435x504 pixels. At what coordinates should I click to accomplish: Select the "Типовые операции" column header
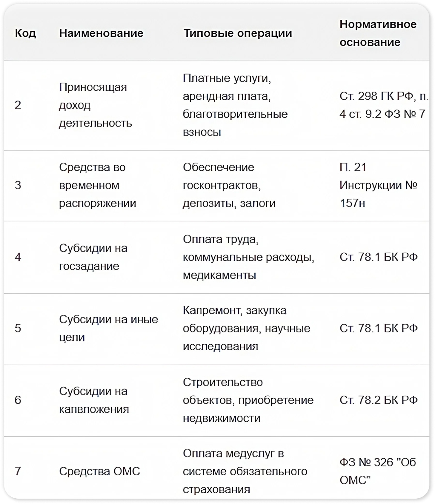point(237,33)
